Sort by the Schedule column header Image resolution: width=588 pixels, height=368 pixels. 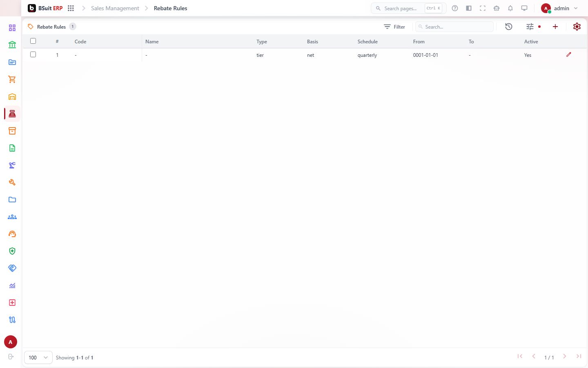367,42
